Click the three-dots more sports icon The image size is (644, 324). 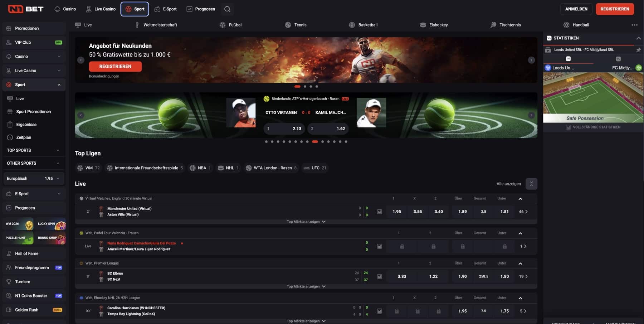pos(634,25)
